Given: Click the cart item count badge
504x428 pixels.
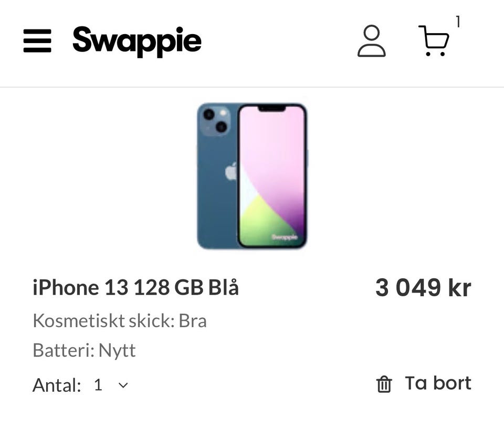Looking at the screenshot, I should [x=458, y=22].
